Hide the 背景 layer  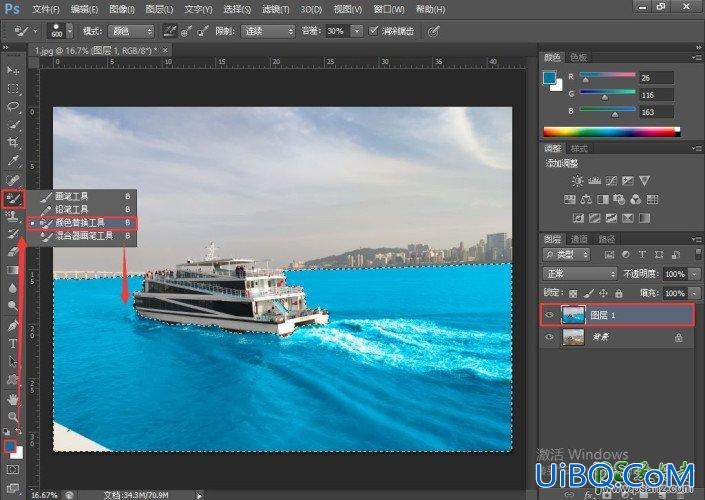tap(549, 337)
